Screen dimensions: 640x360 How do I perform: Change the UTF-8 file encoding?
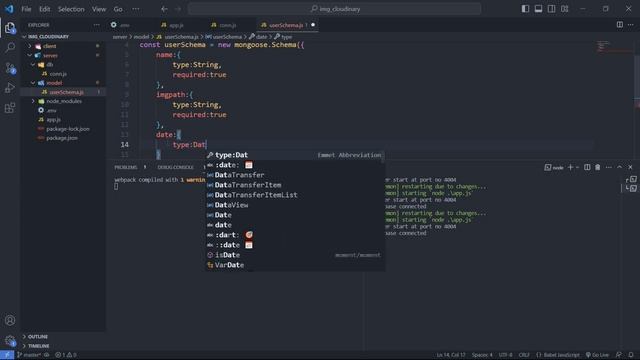click(505, 355)
